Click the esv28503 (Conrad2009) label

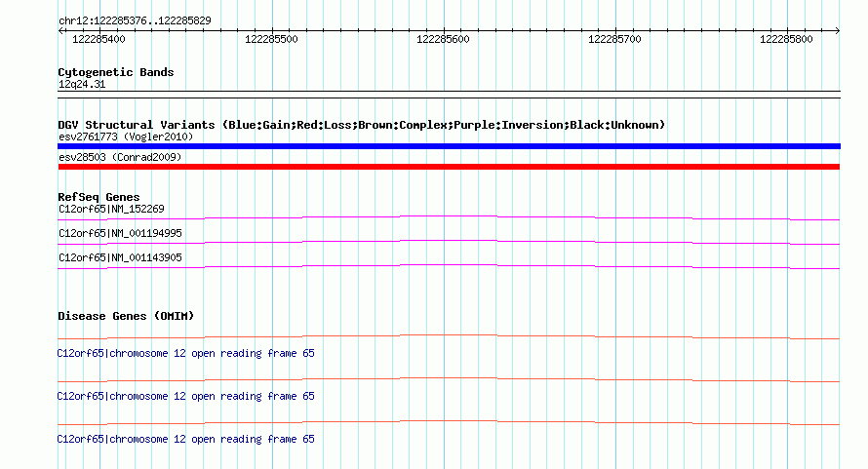tap(120, 157)
